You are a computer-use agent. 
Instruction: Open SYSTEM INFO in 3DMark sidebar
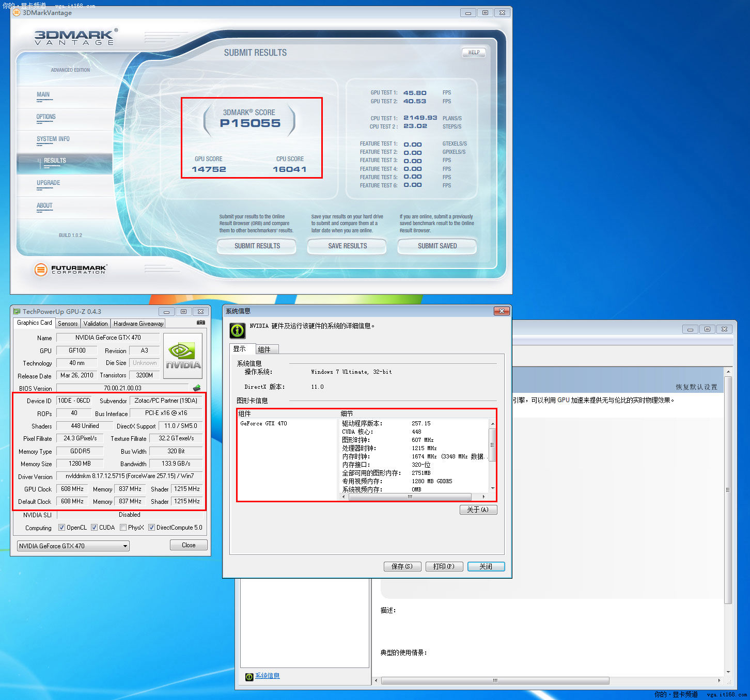pos(53,139)
